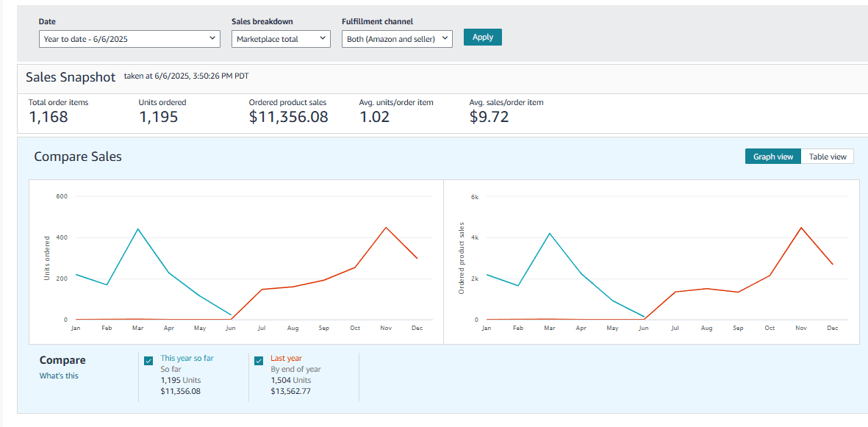This screenshot has width=868, height=427.
Task: Click the Units ordered total value
Action: tap(158, 117)
